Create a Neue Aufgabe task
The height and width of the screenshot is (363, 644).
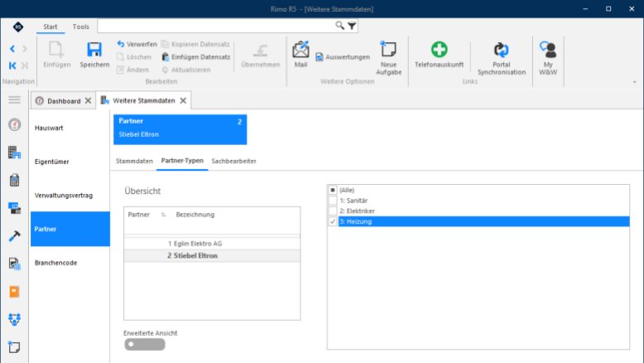tap(388, 58)
